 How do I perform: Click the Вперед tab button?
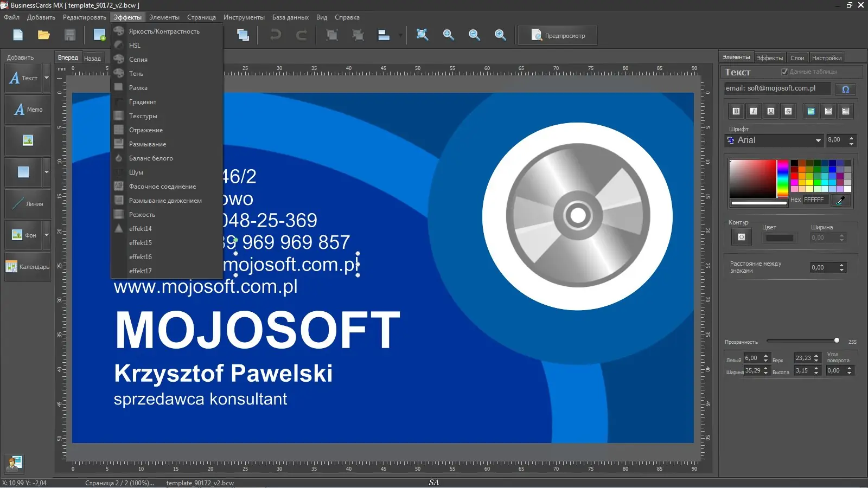click(68, 57)
